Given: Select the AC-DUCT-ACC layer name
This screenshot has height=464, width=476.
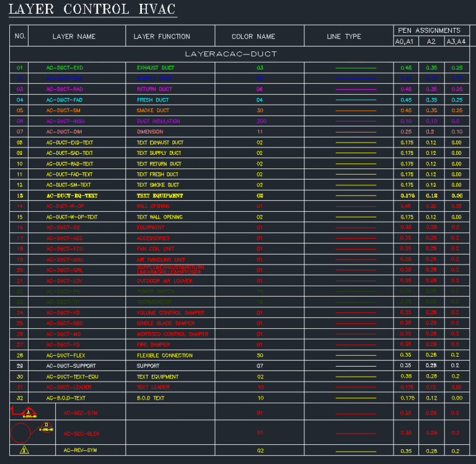Looking at the screenshot, I should 64,239.
